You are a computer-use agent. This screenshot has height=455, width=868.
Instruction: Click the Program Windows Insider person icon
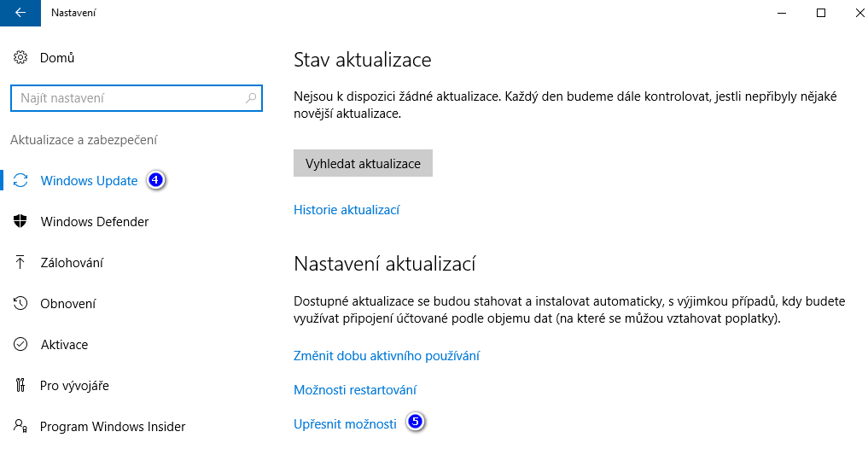[x=21, y=427]
